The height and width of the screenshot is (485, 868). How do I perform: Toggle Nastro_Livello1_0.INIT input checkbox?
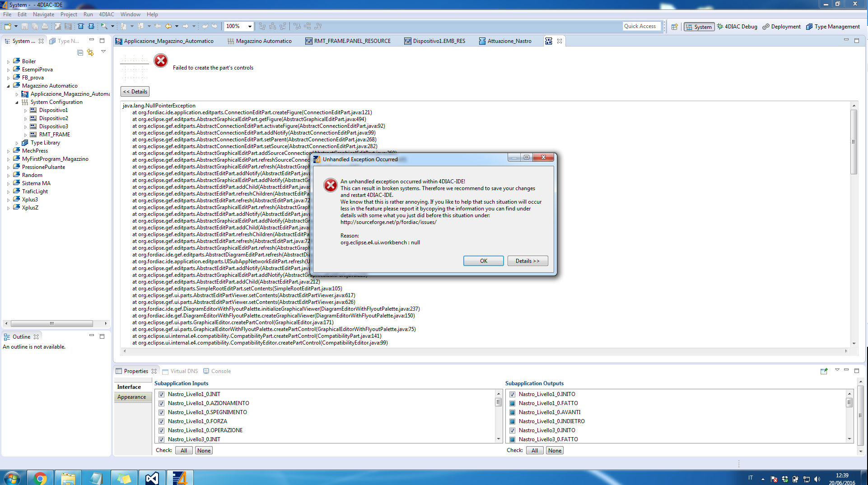(x=161, y=394)
